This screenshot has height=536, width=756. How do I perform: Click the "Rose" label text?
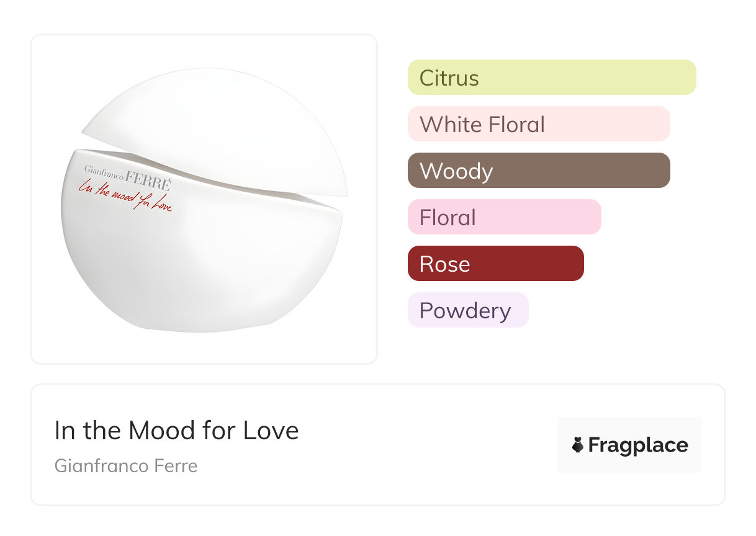tap(444, 264)
